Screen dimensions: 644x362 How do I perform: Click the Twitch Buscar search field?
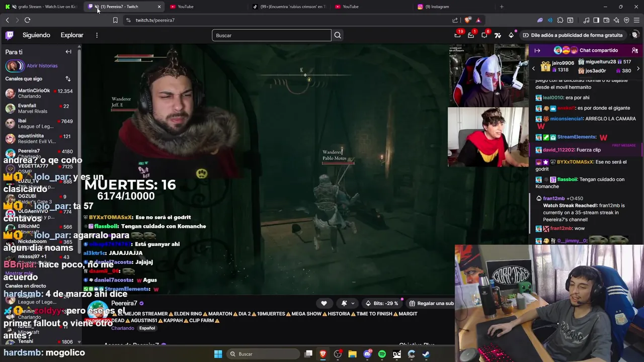(x=272, y=35)
